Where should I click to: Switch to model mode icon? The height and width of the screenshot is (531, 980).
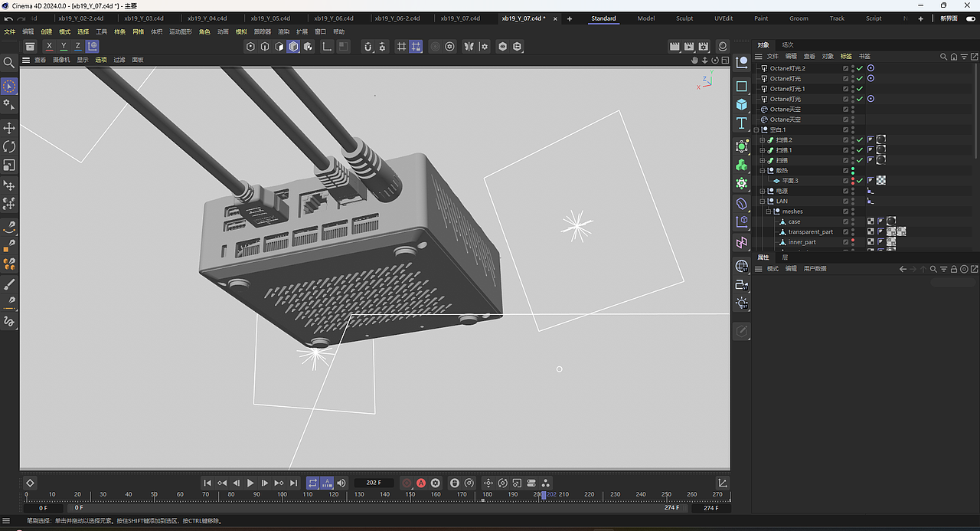click(x=293, y=47)
